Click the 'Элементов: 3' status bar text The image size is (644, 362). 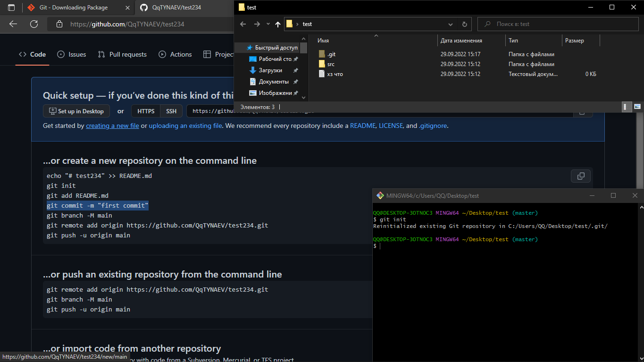[x=257, y=107]
